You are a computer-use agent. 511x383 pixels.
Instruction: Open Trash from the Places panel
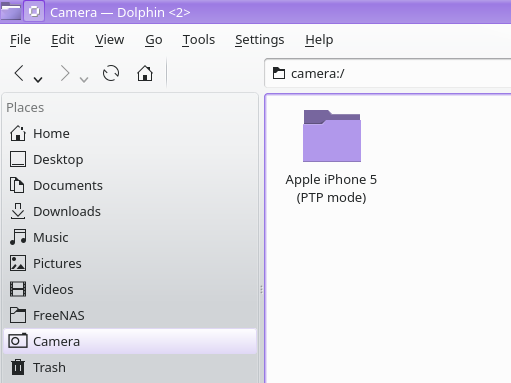click(130, 367)
